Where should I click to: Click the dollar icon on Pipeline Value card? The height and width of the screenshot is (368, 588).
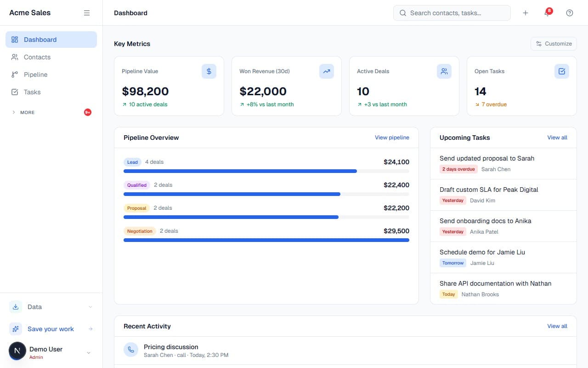click(209, 71)
